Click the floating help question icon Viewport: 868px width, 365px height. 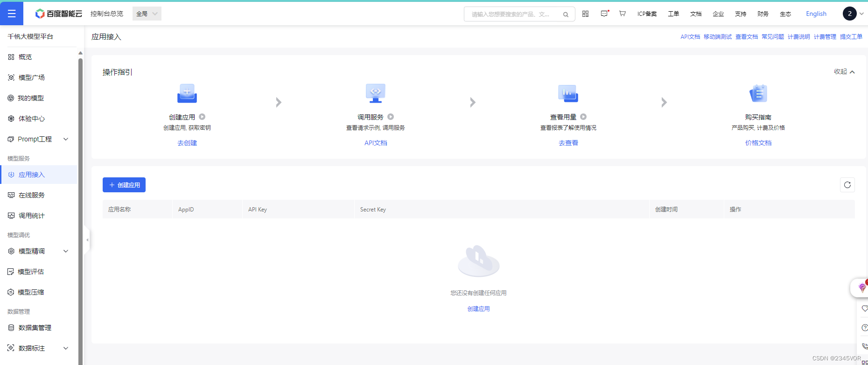pos(864,328)
